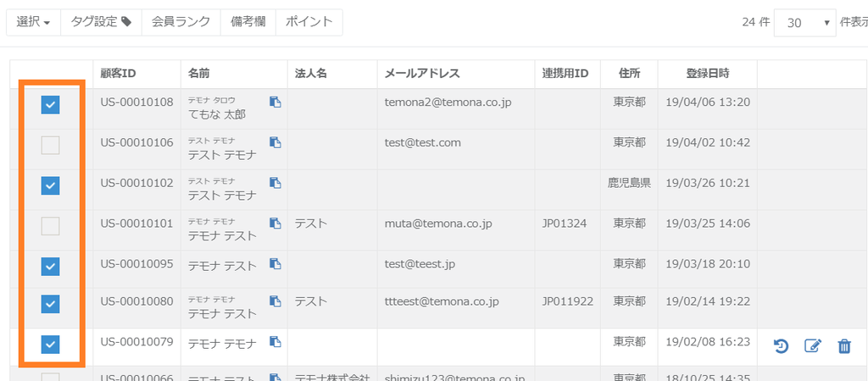Click the 会員ランク toolbar item
The image size is (868, 381).
[x=181, y=22]
